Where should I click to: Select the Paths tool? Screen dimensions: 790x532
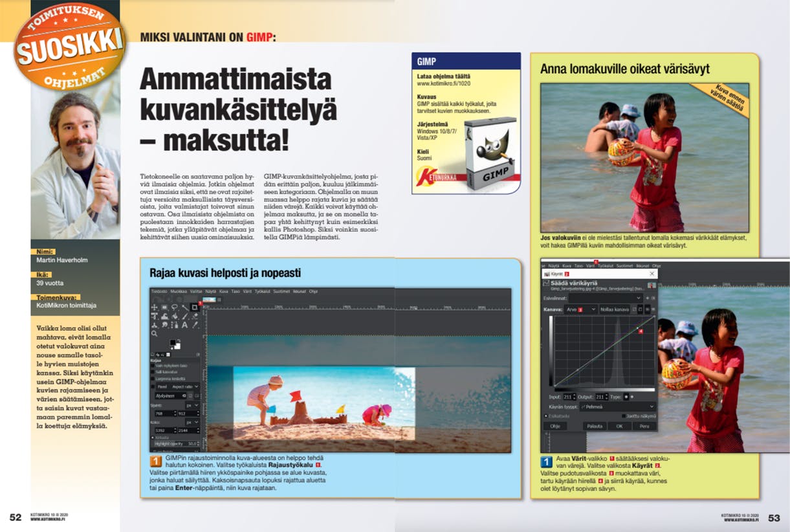pos(175,325)
